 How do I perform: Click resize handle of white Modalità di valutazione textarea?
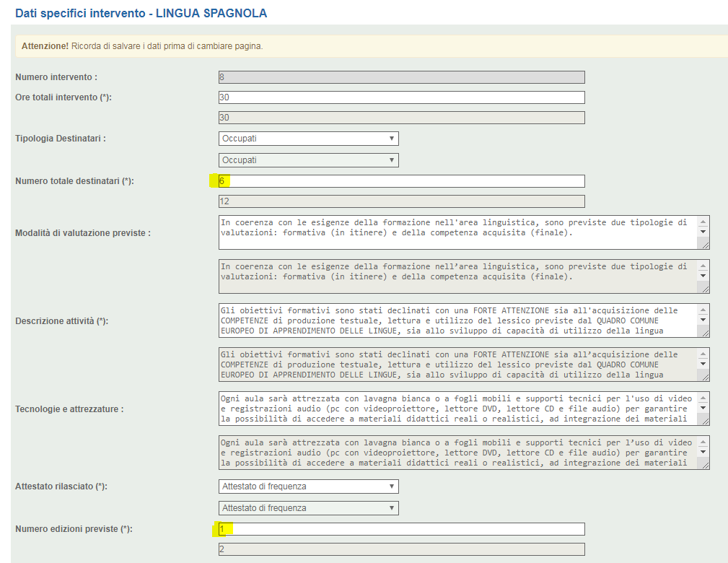[x=704, y=245]
